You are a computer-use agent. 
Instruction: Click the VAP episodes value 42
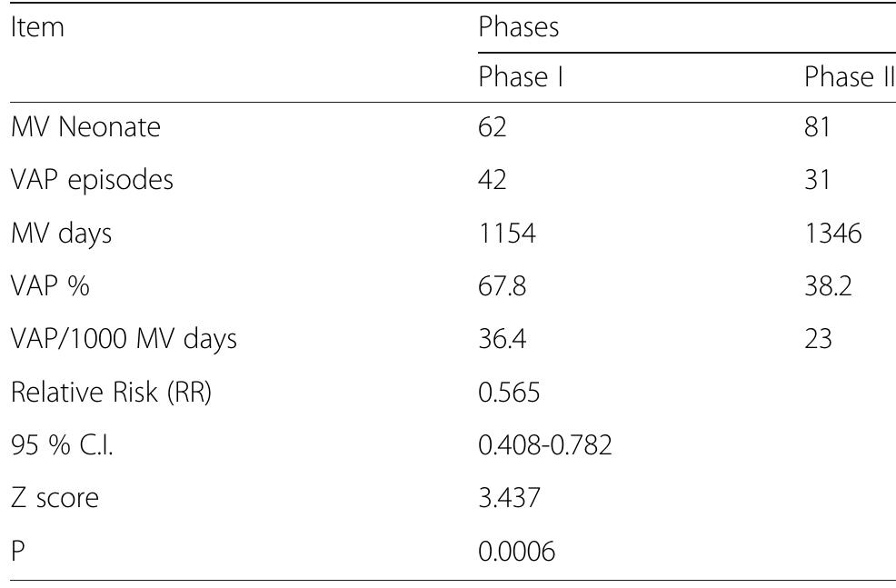pyautogui.click(x=492, y=179)
